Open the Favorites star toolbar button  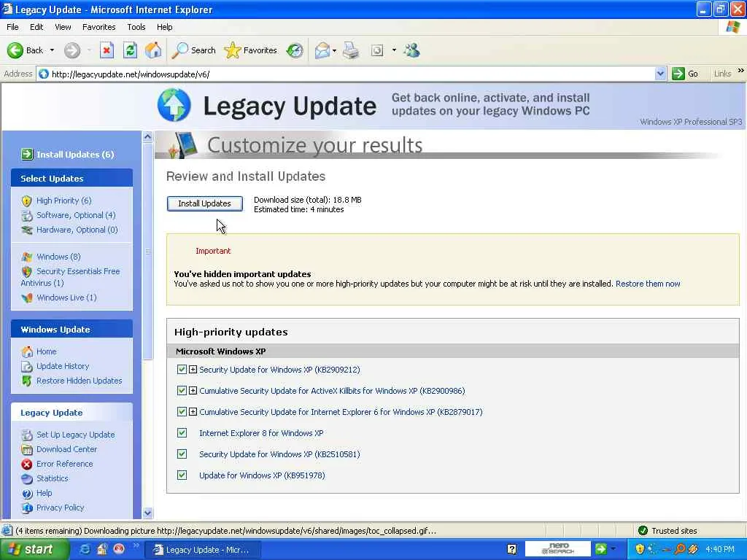[x=251, y=50]
